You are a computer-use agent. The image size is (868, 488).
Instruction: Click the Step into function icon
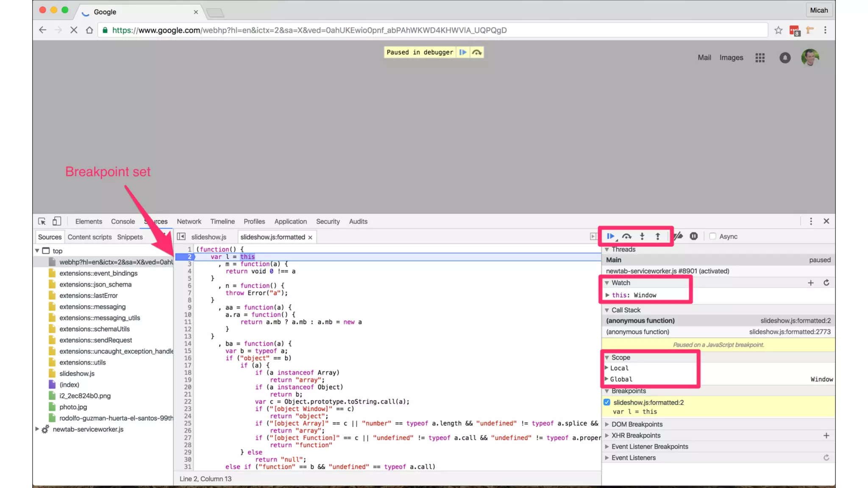coord(642,236)
